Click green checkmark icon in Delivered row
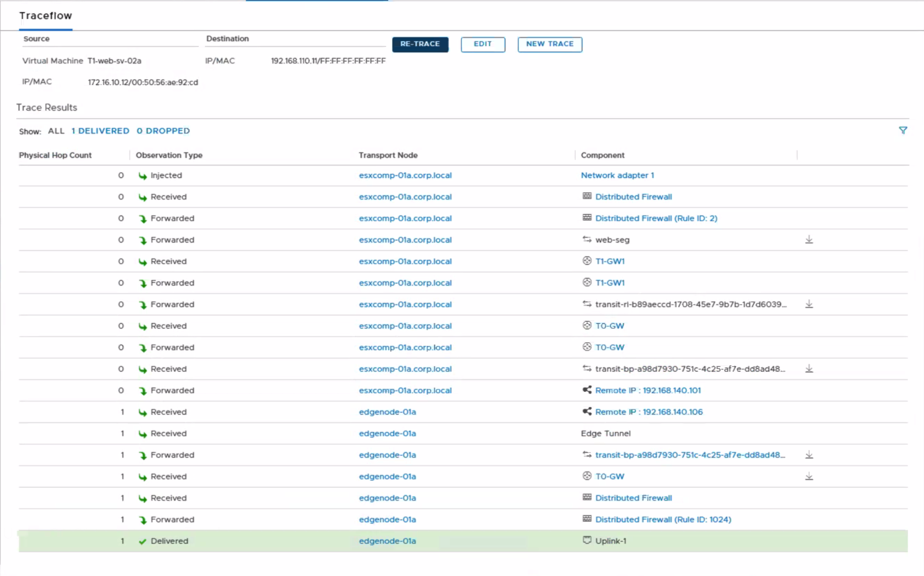924x576 pixels. coord(142,541)
